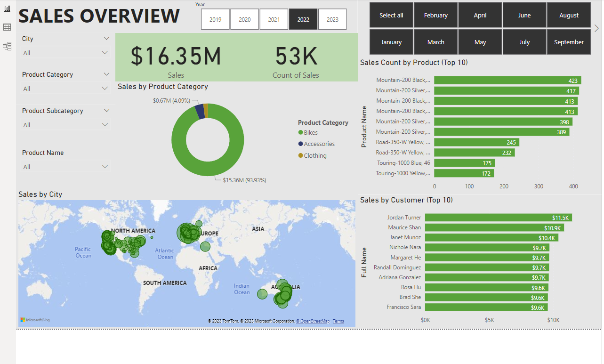Image resolution: width=604 pixels, height=364 pixels.
Task: Toggle the 2022 year button
Action: coord(303,19)
